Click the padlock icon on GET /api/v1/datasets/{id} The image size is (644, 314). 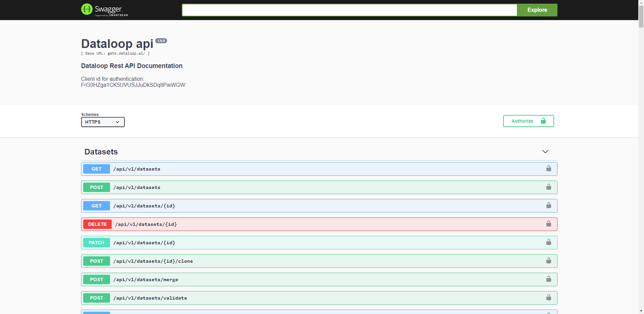pos(549,205)
